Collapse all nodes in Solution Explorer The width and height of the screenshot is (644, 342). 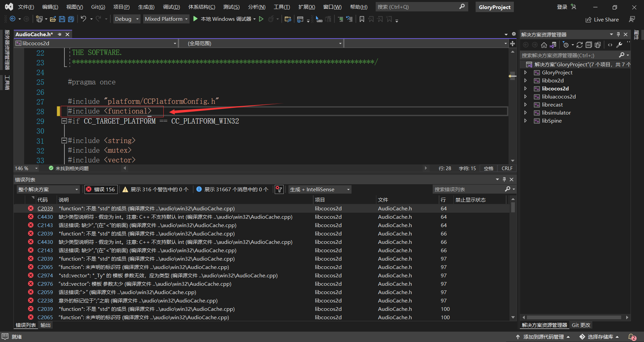pyautogui.click(x=589, y=45)
